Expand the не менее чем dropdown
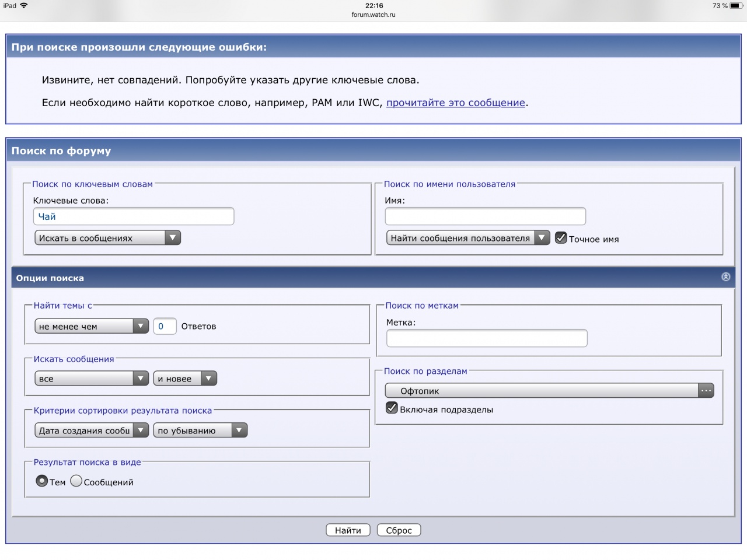 pos(92,326)
